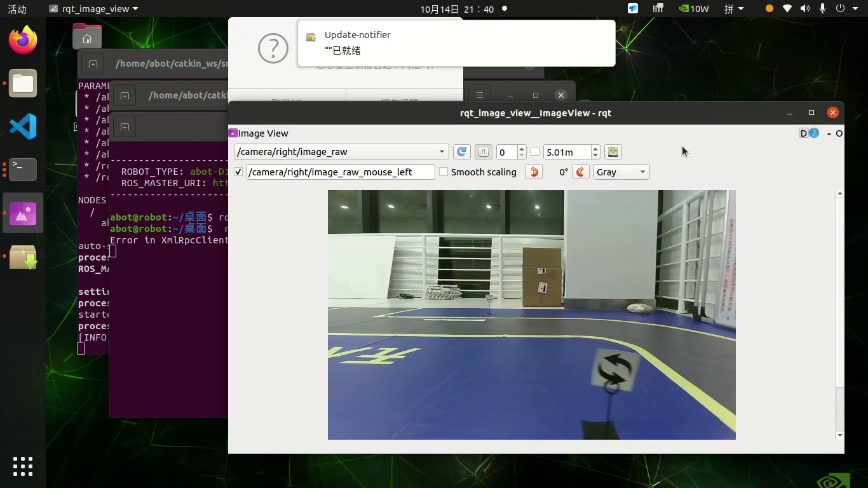Maximize the rqt image view window

[x=811, y=113]
